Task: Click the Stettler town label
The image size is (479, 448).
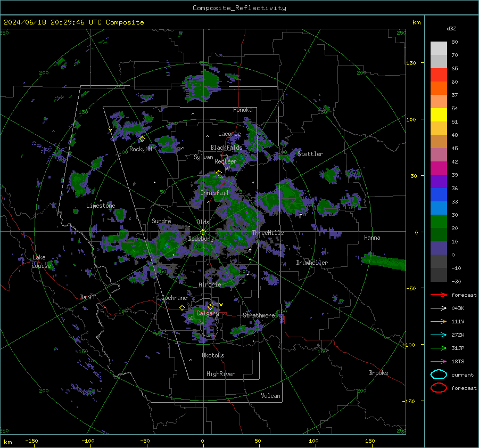Action: point(310,154)
